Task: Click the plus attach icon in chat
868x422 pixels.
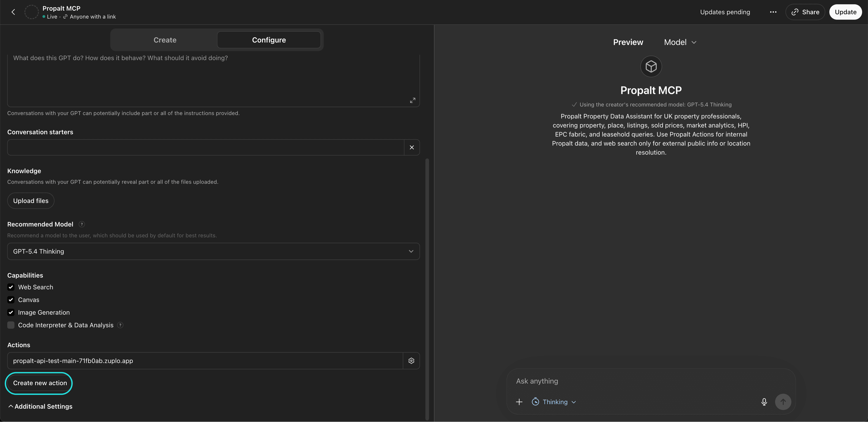Action: click(x=519, y=402)
